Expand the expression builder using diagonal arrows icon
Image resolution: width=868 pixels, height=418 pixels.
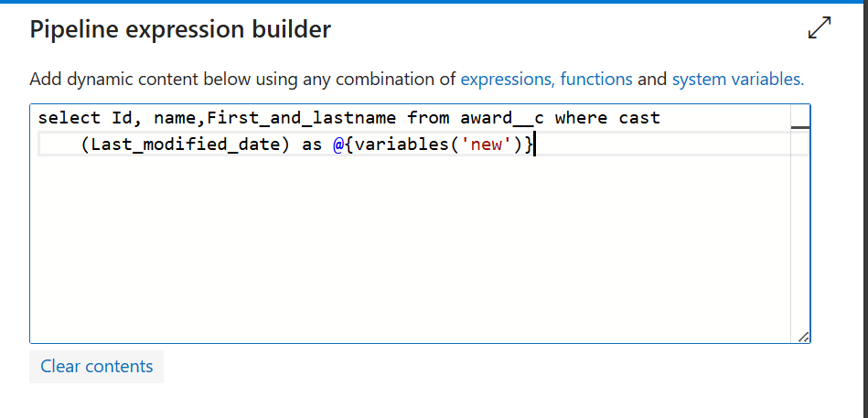(820, 27)
